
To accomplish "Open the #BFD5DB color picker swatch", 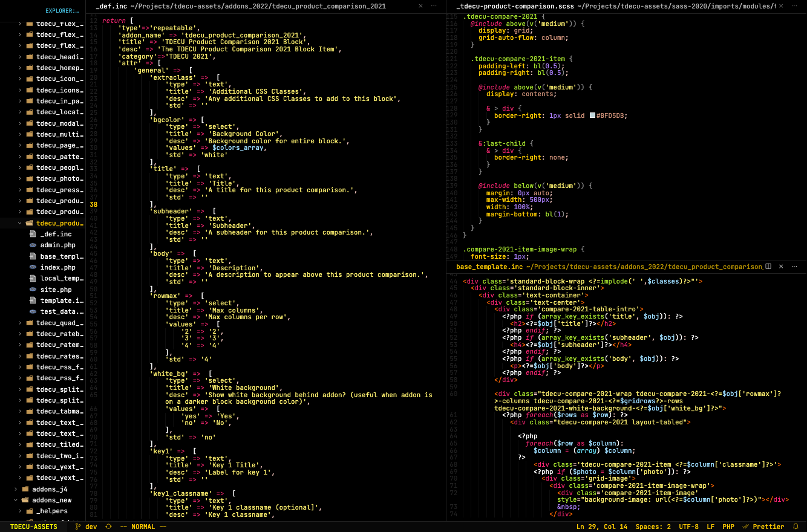I will click(x=593, y=115).
